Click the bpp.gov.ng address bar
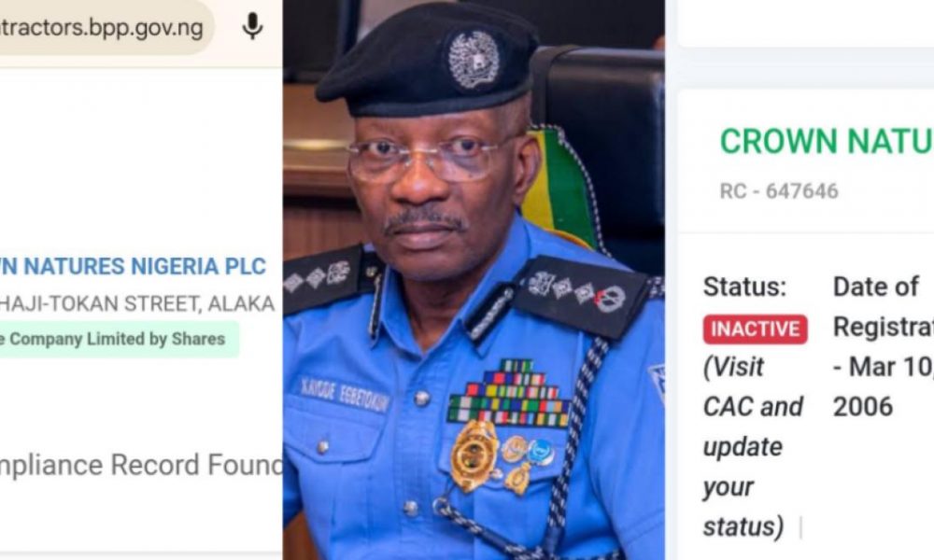 tap(106, 27)
